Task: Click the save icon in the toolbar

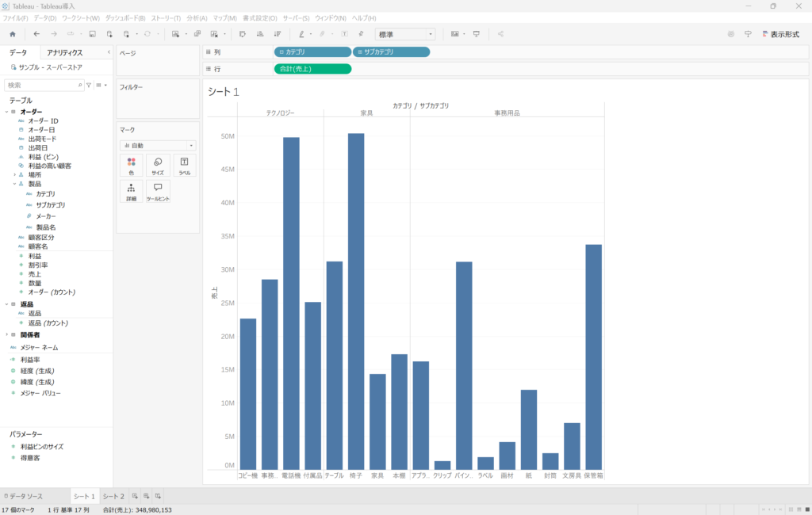Action: point(92,34)
